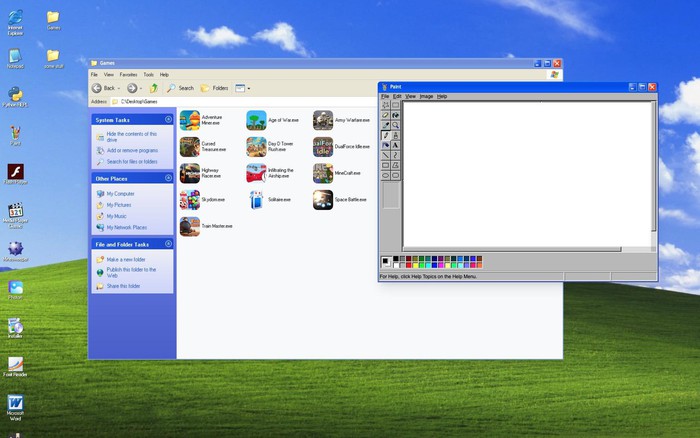Collapse the File and Folder Tasks panel

[x=168, y=244]
